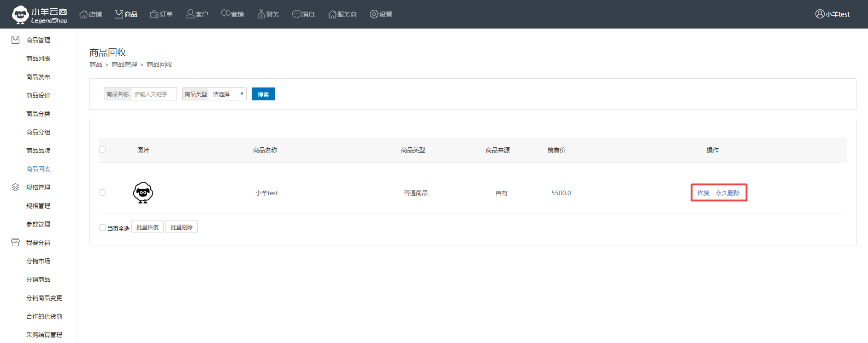Click the 财务 finance money-bag icon
Screen dimensions: 868x343
(x=261, y=14)
